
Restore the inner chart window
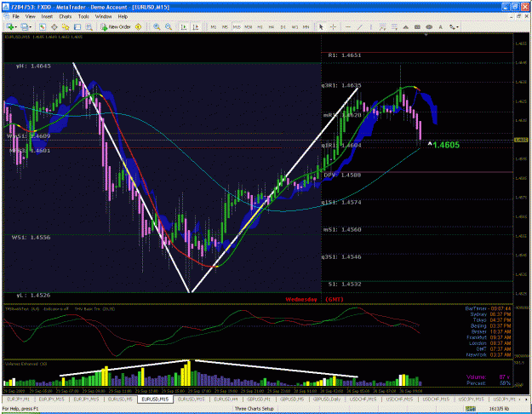pos(518,16)
